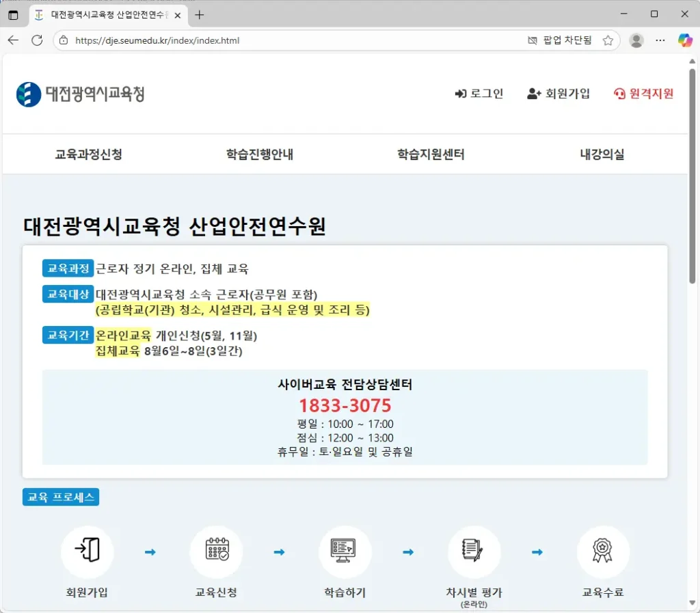Click the scrollbar down arrow
The height and width of the screenshot is (613, 700).
click(x=692, y=603)
